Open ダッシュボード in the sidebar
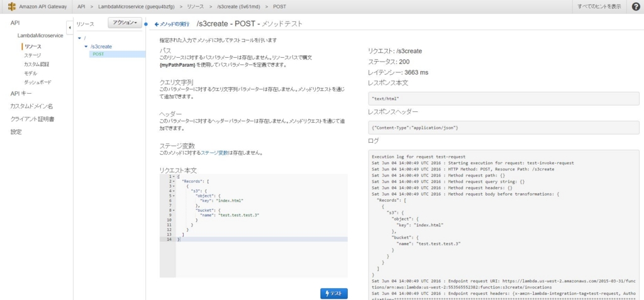This screenshot has width=644, height=300. coord(37,82)
